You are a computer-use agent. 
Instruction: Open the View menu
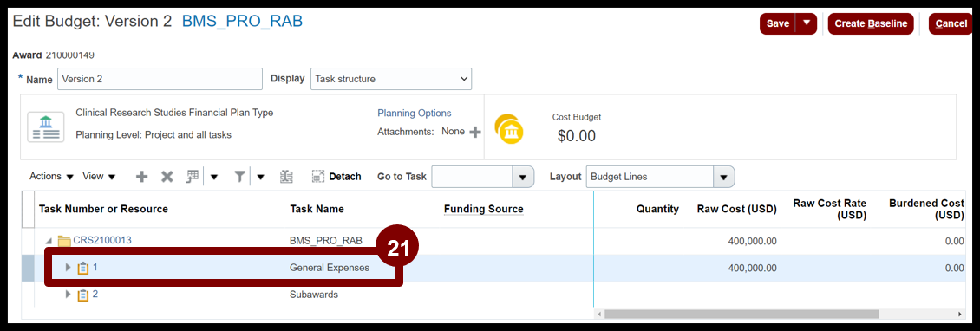[x=99, y=177]
